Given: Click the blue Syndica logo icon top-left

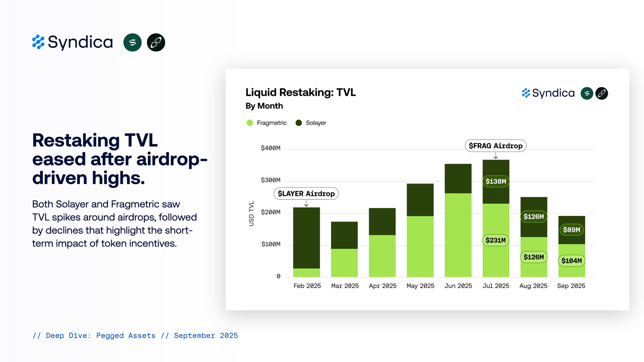Looking at the screenshot, I should pos(38,42).
